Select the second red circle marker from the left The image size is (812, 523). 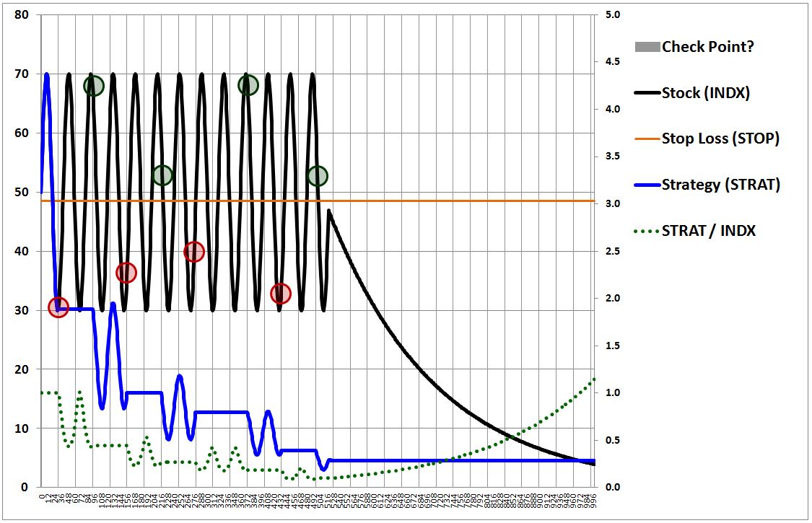[126, 272]
